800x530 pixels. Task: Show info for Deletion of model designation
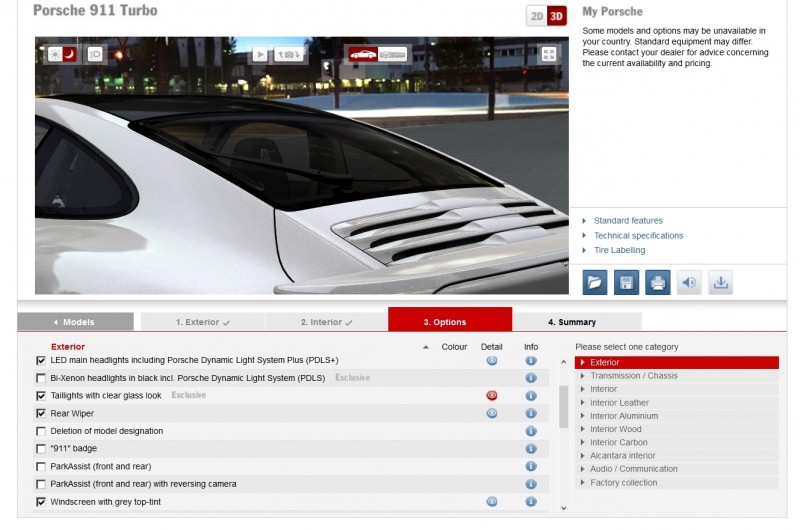[531, 431]
